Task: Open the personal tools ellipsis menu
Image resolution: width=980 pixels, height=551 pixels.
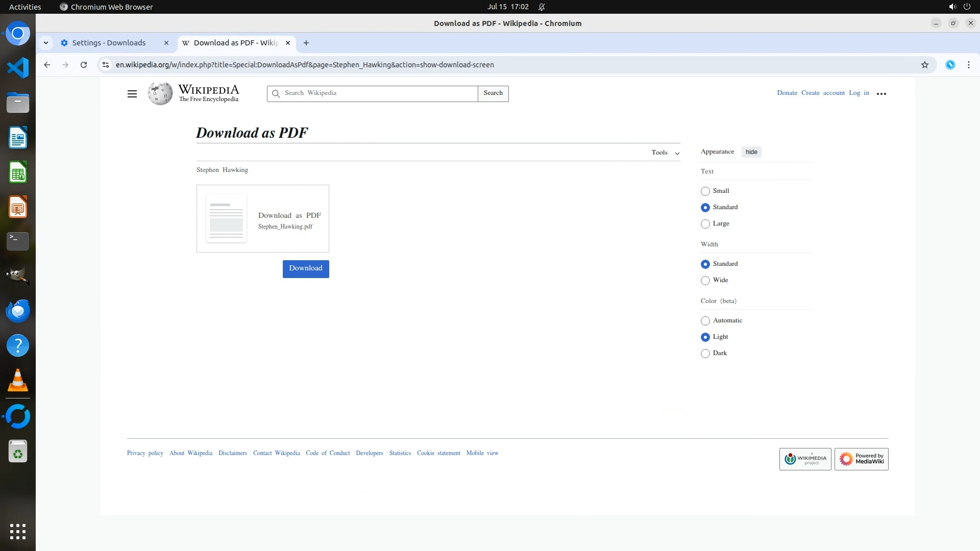Action: pos(881,94)
